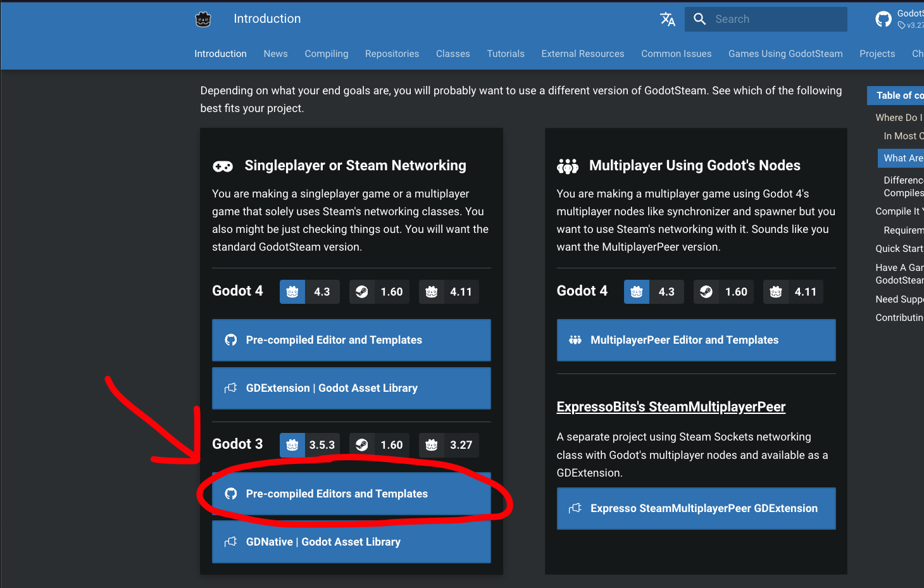Click the 'Multiplayer Using Godot's Nodes' heading

(695, 166)
